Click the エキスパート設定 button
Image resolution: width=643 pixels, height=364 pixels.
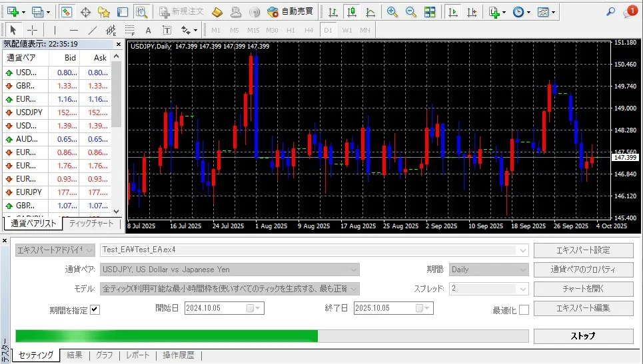(583, 250)
